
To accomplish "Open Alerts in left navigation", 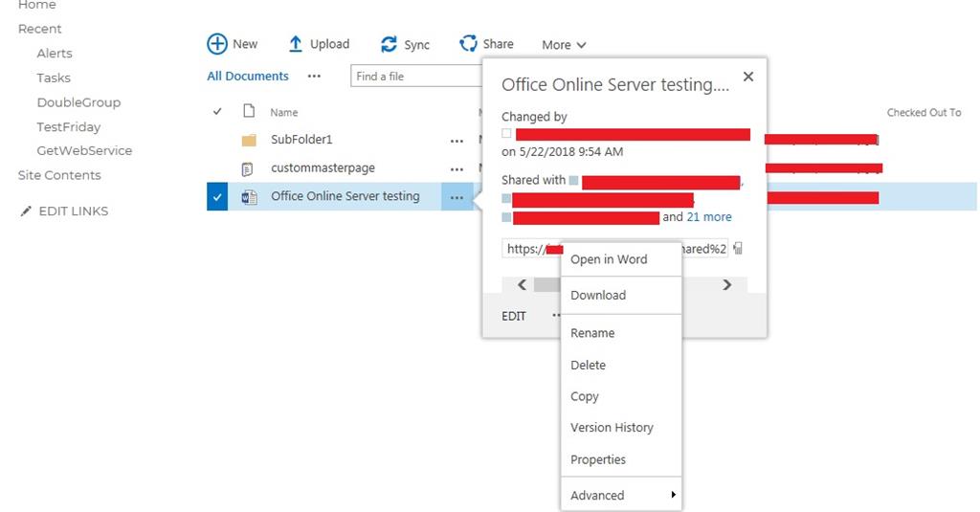I will coord(55,54).
